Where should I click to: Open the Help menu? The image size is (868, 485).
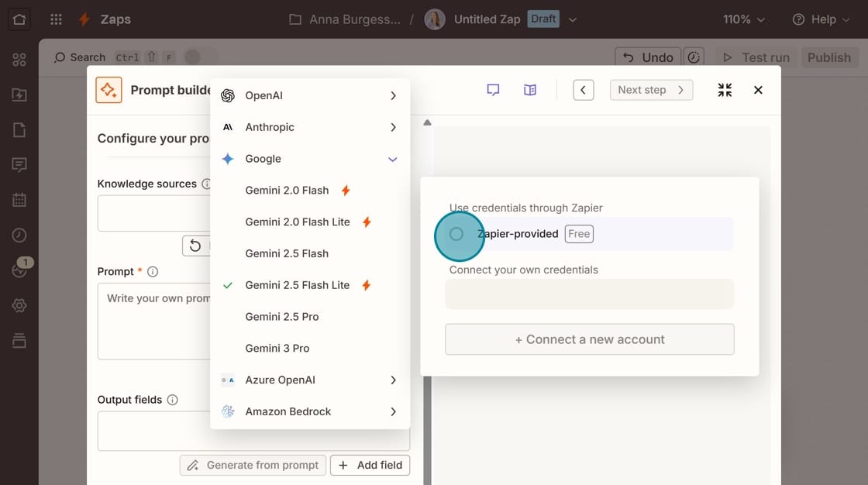tap(821, 19)
